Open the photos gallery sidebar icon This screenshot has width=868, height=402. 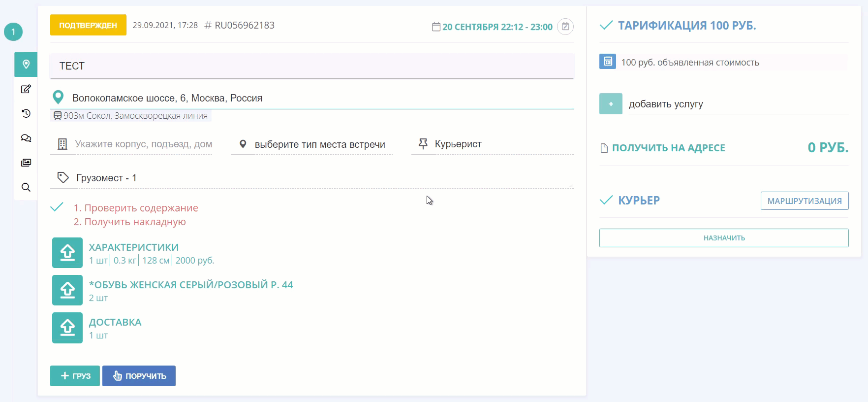pyautogui.click(x=26, y=163)
